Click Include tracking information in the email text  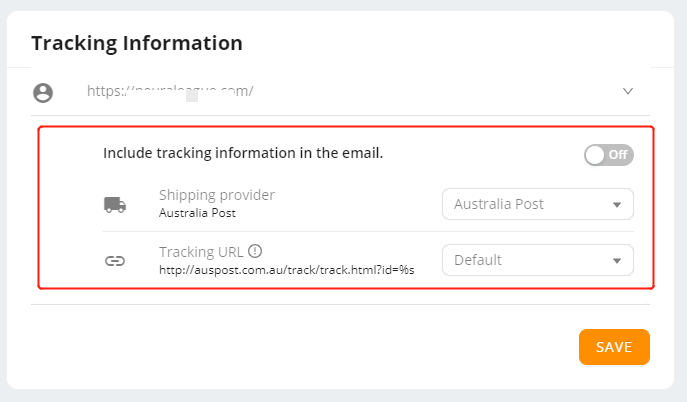pos(243,153)
